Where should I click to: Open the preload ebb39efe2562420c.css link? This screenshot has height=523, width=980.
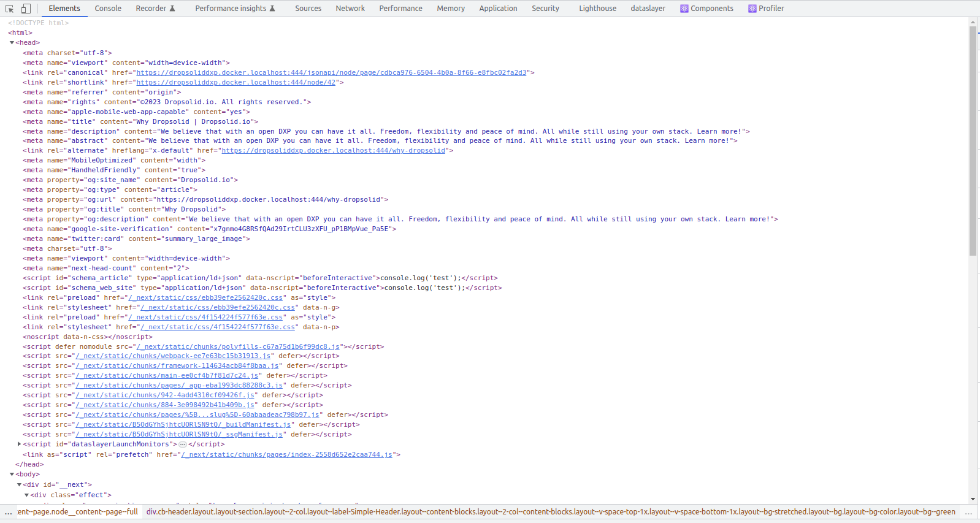click(x=205, y=298)
